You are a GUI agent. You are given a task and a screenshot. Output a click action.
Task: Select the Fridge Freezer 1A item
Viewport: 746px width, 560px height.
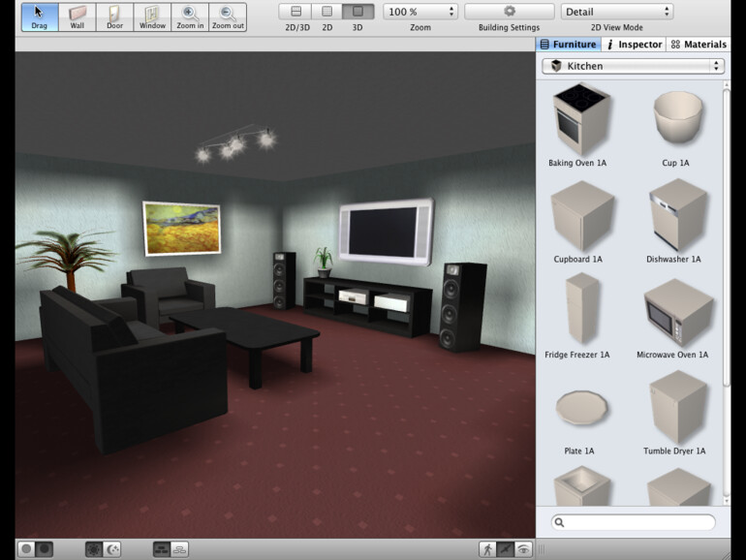tap(578, 316)
